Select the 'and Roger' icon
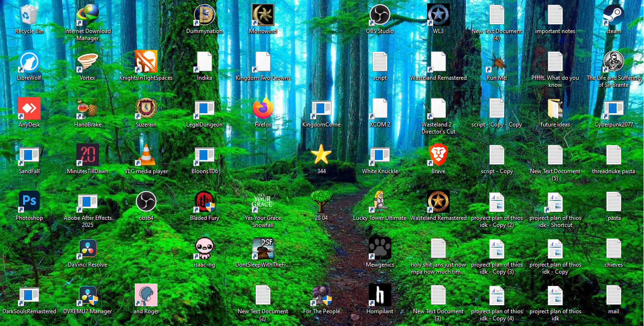Image resolution: width=644 pixels, height=326 pixels. (146, 295)
